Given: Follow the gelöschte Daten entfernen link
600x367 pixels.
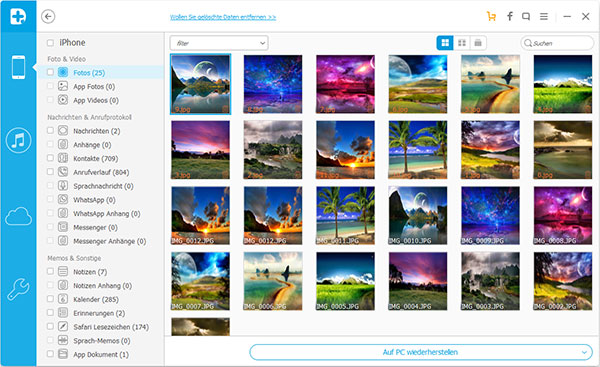Looking at the screenshot, I should 223,17.
